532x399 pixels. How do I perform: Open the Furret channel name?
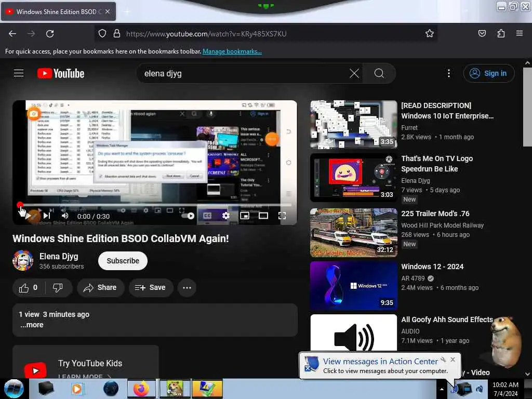point(409,128)
